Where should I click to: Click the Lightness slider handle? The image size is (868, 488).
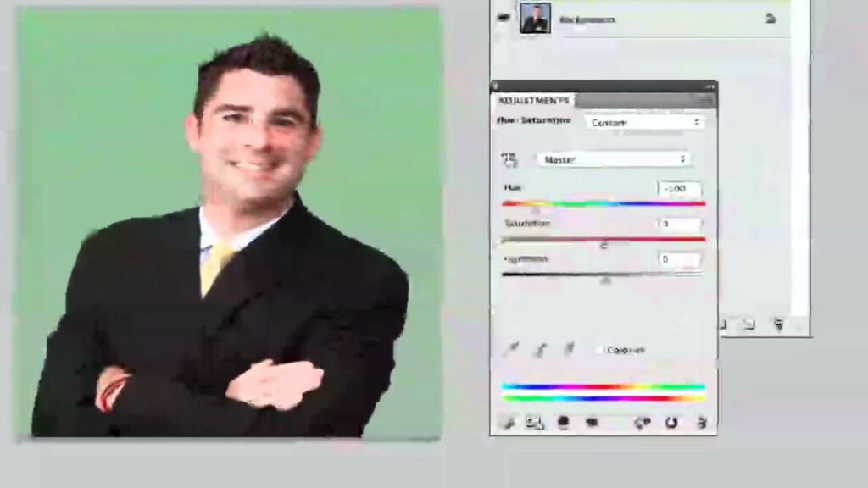(605, 279)
